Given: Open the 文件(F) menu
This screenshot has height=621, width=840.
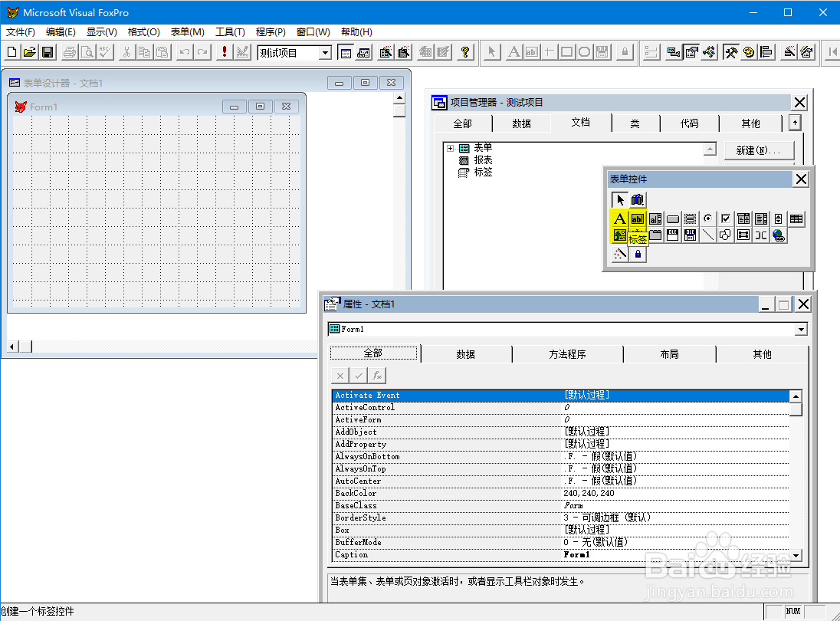Looking at the screenshot, I should point(21,32).
